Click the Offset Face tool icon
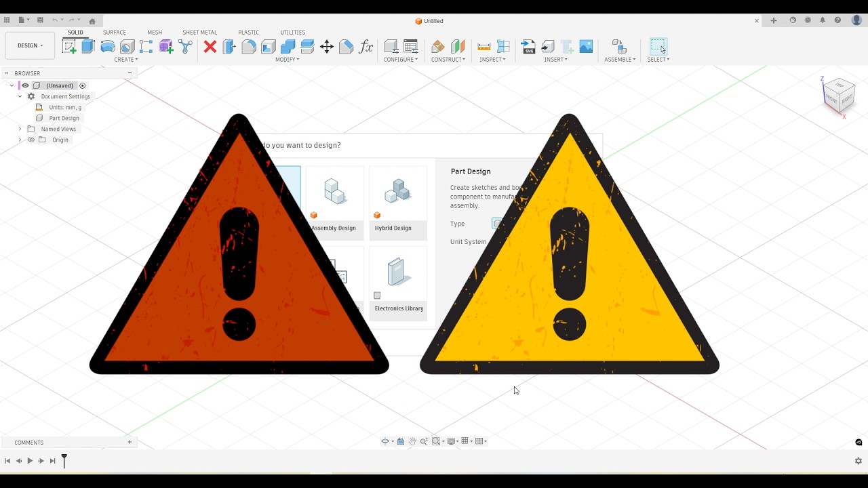The height and width of the screenshot is (488, 868). [x=307, y=47]
